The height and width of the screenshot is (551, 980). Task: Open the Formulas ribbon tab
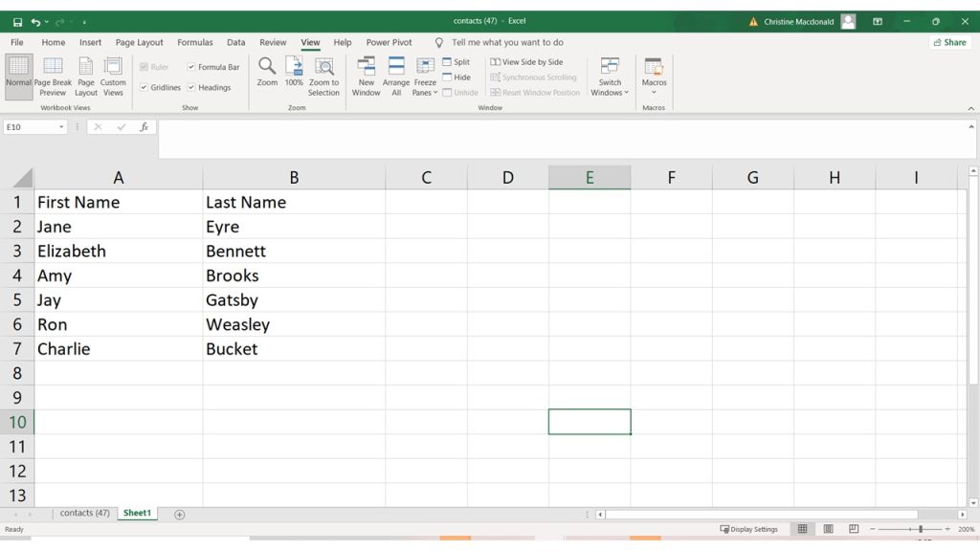(x=195, y=43)
